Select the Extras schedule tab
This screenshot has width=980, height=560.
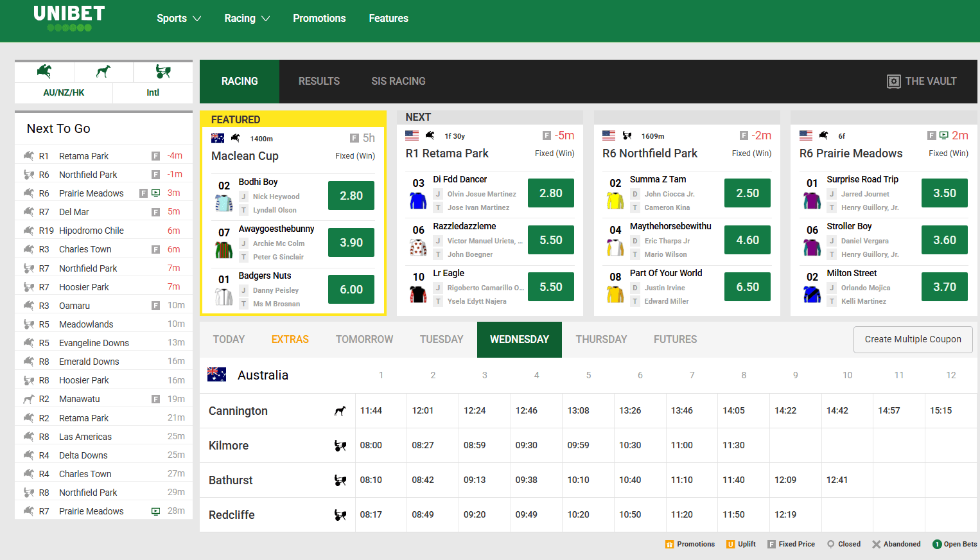tap(290, 340)
